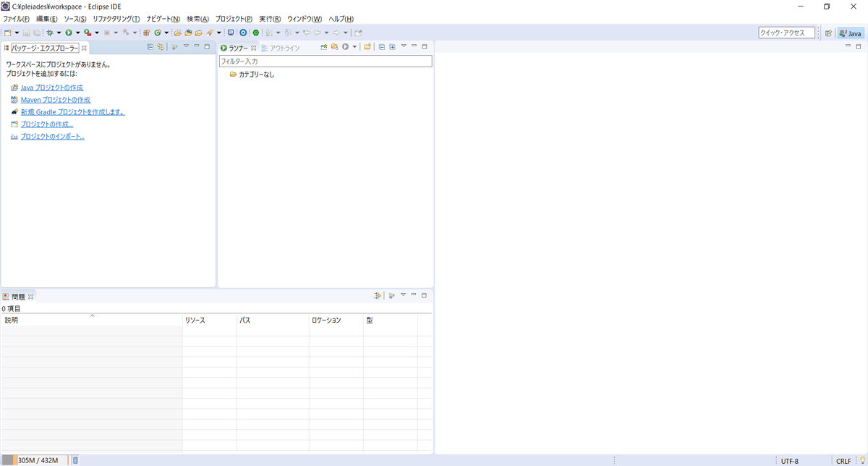Screen dimensions: 868x466
Task: Run garbage collection via the trash icon
Action: [75, 459]
